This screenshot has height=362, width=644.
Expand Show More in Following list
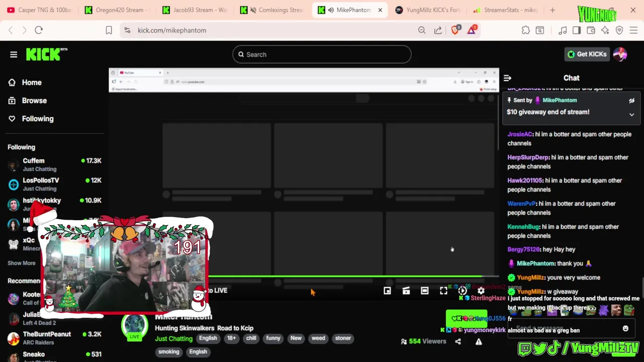click(22, 263)
